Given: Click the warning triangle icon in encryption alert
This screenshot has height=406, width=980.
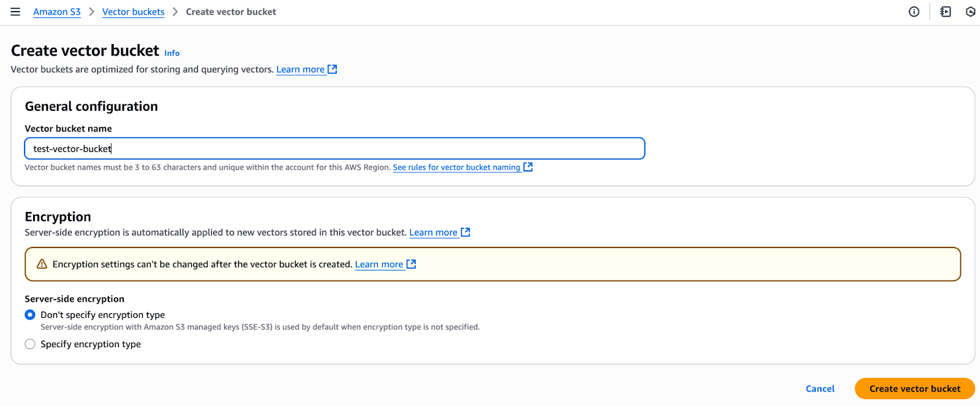Looking at the screenshot, I should pos(42,264).
